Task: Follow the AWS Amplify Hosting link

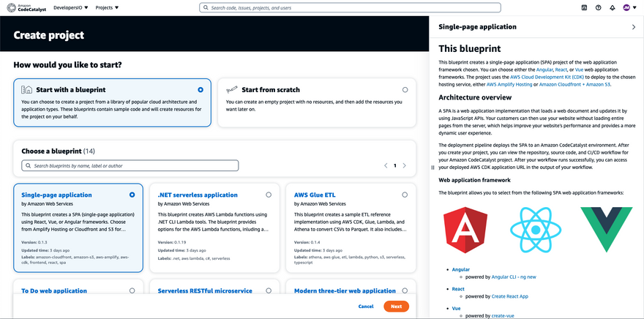Action: coord(509,84)
